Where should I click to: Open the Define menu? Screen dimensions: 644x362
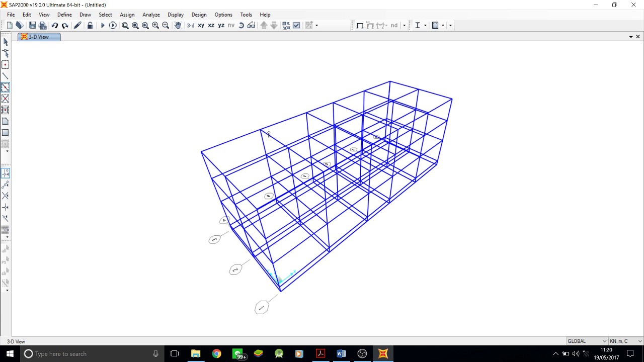pos(64,15)
